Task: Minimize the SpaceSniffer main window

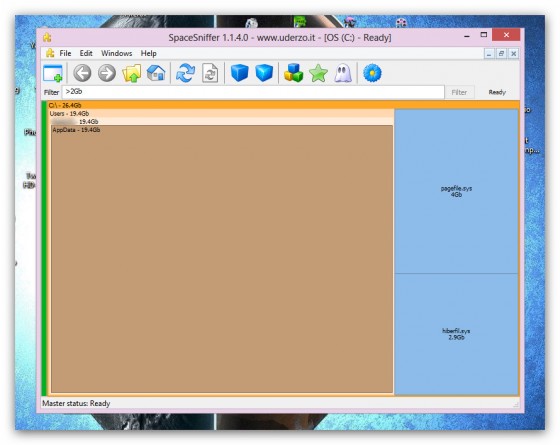Action: 467,35
